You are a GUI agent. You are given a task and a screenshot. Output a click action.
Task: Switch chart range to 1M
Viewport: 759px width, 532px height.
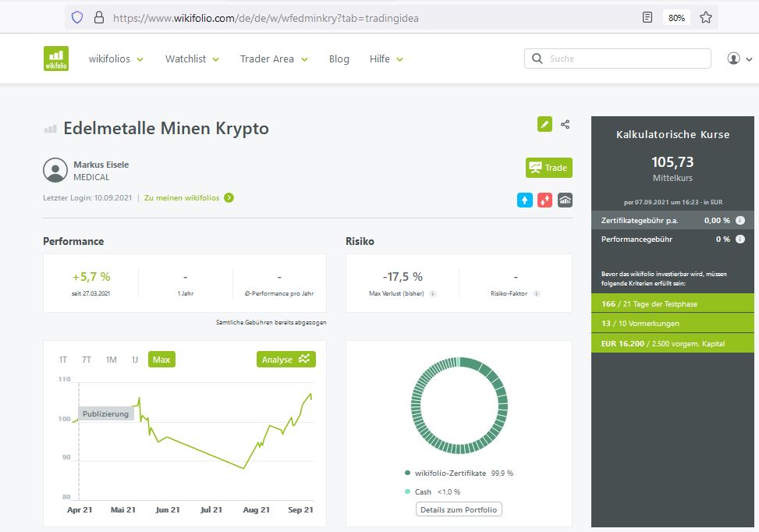pyautogui.click(x=112, y=360)
